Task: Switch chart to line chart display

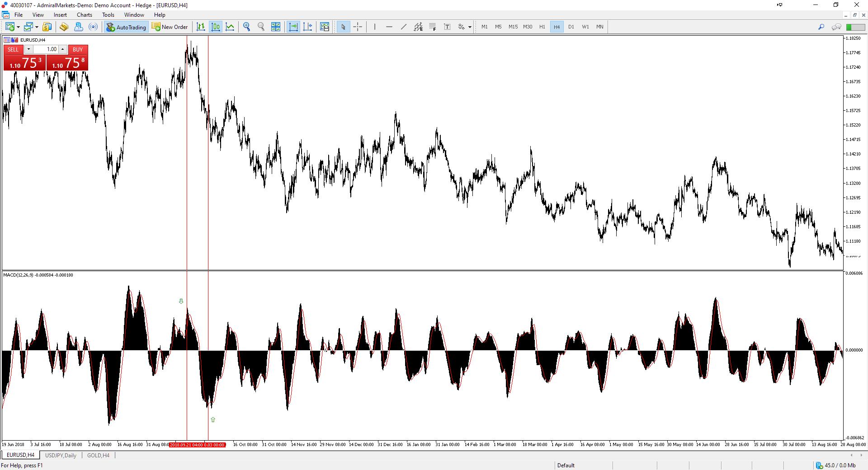Action: (230, 27)
